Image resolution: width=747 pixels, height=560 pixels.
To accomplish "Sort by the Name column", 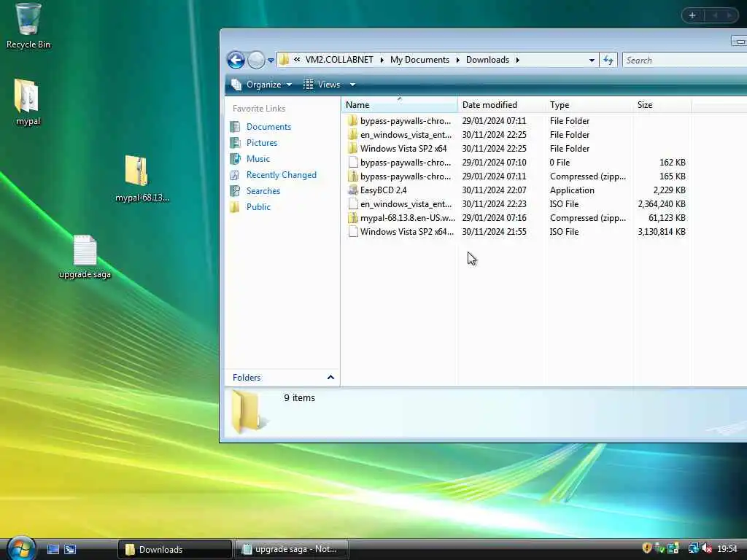I will coord(399,105).
